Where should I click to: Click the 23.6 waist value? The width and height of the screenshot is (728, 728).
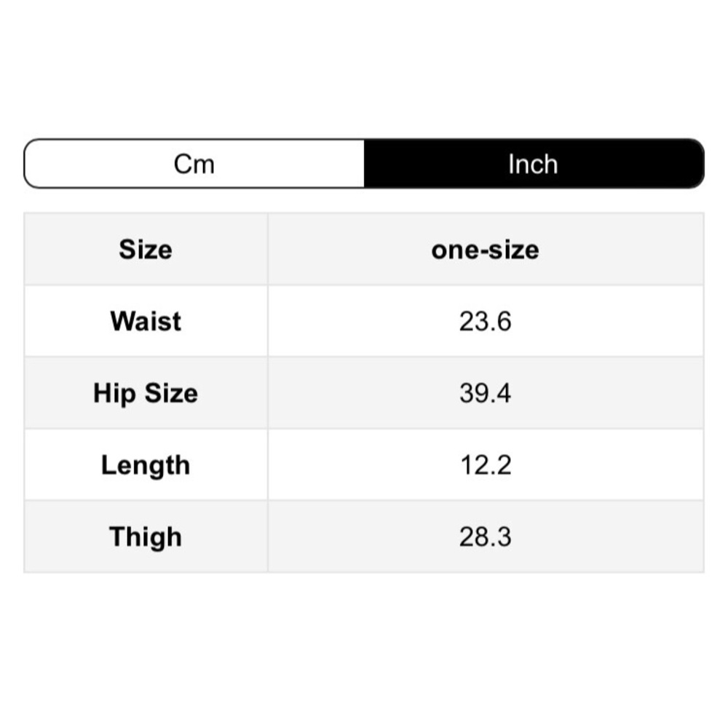coord(485,321)
